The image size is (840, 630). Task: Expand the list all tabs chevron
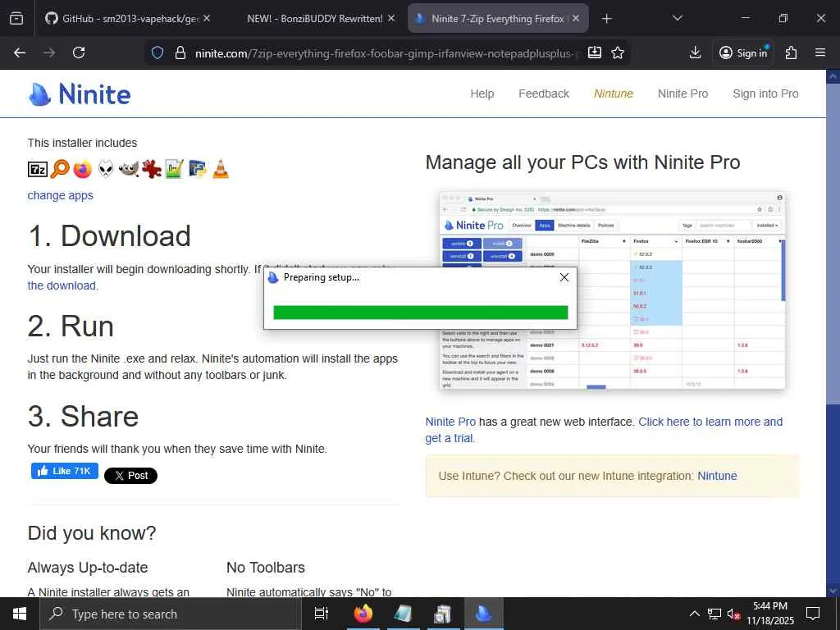click(677, 18)
